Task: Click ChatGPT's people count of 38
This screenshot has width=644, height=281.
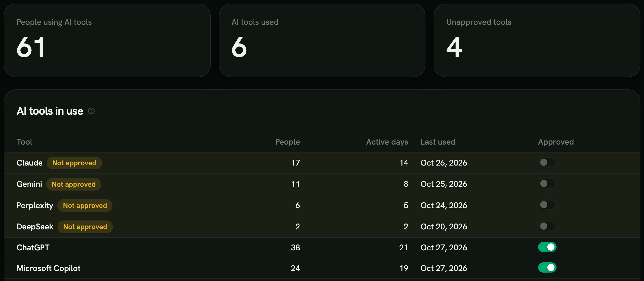Action: [x=295, y=248]
